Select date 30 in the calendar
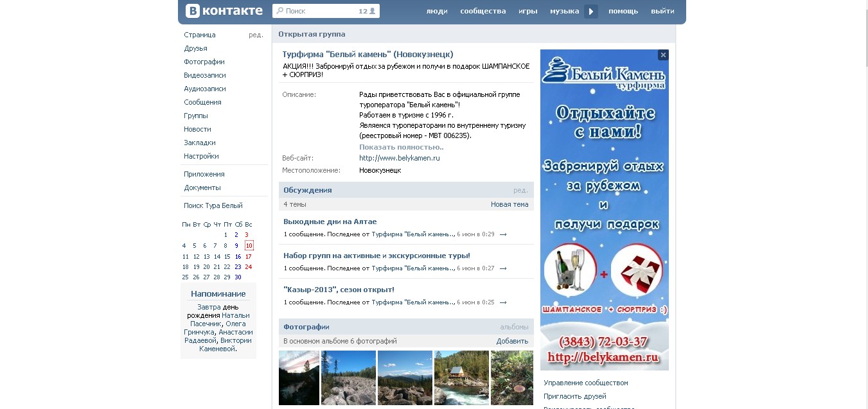This screenshot has width=868, height=409. pyautogui.click(x=238, y=277)
